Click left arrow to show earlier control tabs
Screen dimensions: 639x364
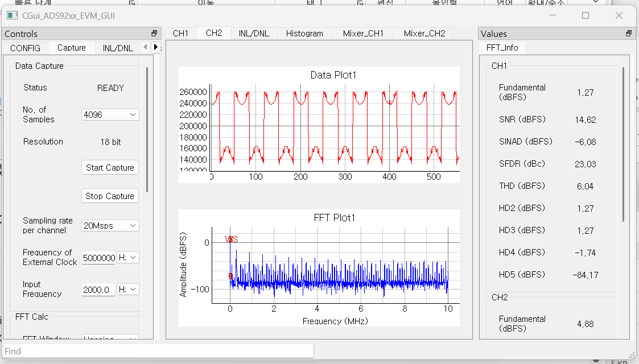point(145,47)
